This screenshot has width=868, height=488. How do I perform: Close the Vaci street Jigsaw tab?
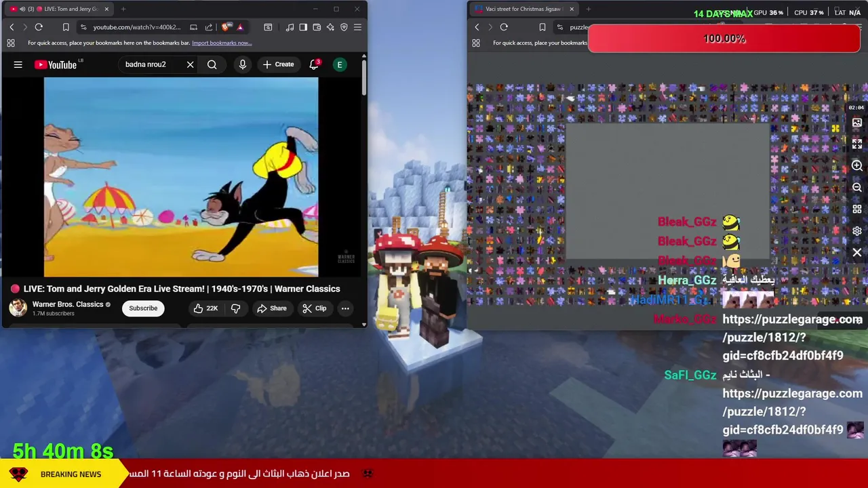tap(572, 9)
